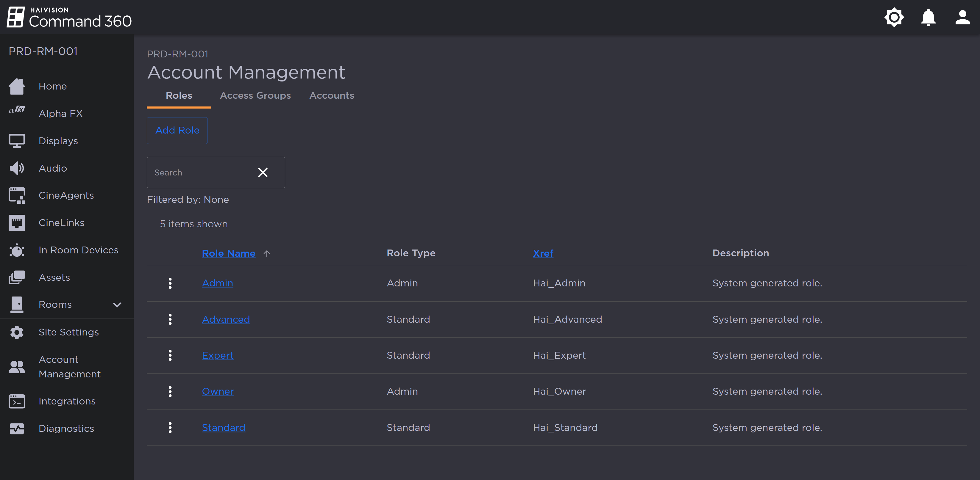Open the options menu for the Admin role

click(170, 283)
